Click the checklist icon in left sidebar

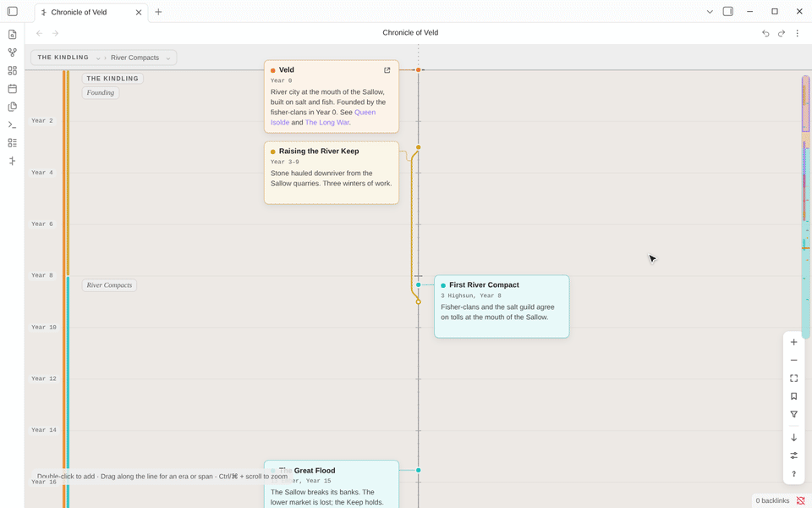13,143
